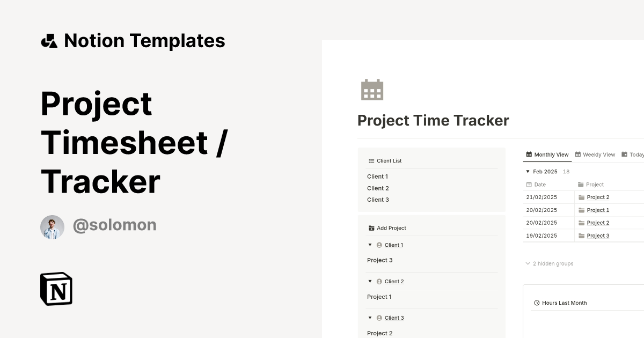Viewport: 644px width, 338px height.
Task: Click the person icon next to Client 1
Action: [378, 245]
